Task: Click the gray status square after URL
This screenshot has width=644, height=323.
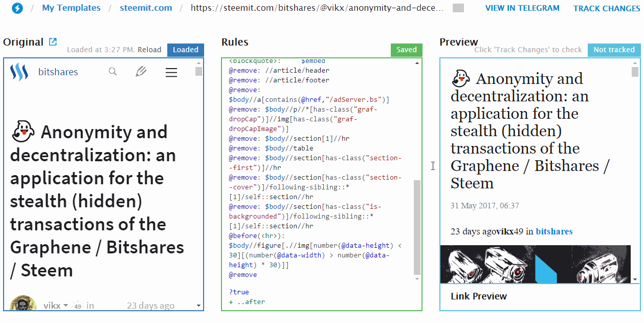Action: point(458,8)
